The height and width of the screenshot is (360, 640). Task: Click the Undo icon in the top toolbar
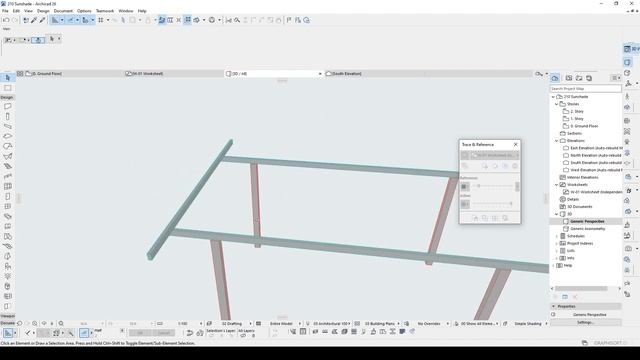pos(6,20)
